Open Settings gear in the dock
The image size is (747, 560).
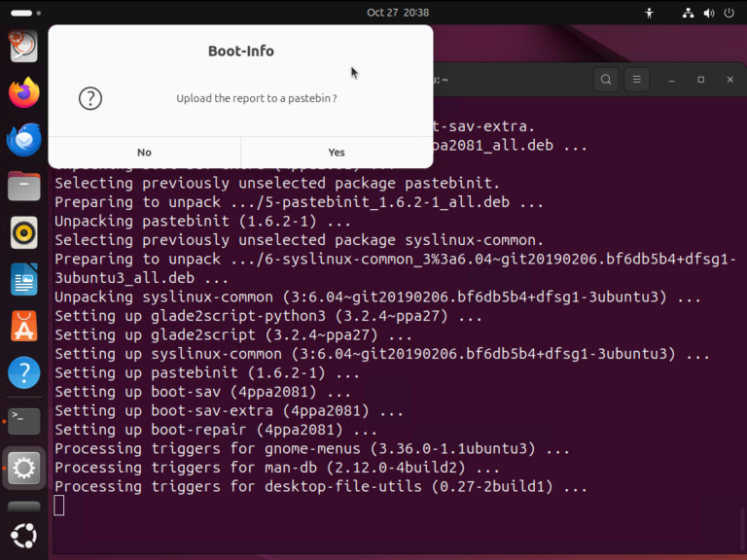coord(24,469)
